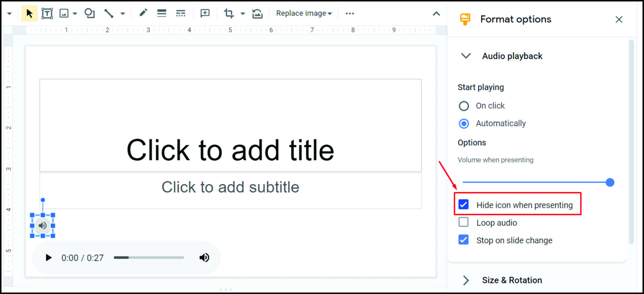Open the Replace image dropdown
Viewport: 644px width, 294px height.
click(303, 13)
